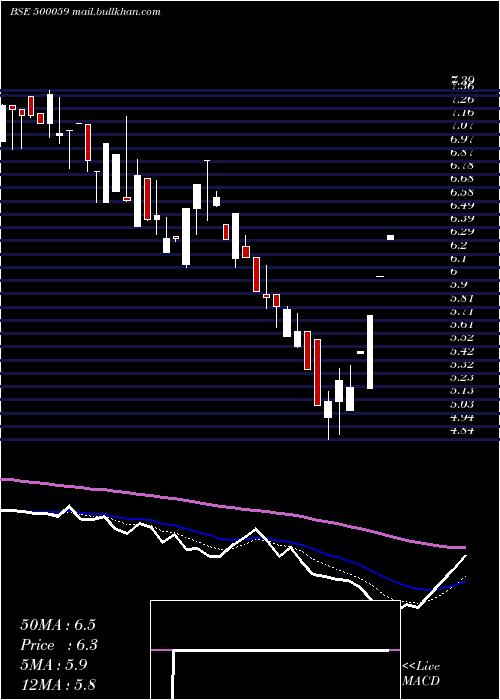Click the <<Live MACD label
The width and height of the screenshot is (500, 700).
coord(421,673)
